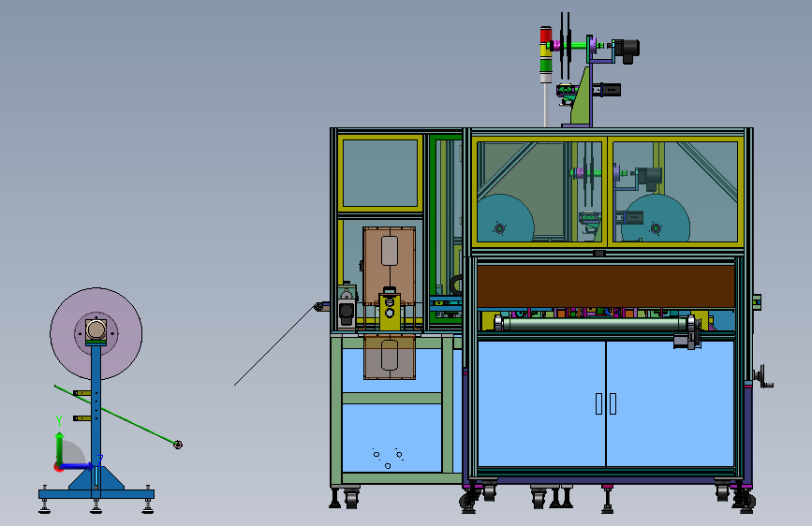Select the small guide roller at machine inlet
This screenshot has height=526, width=812.
[x=319, y=307]
